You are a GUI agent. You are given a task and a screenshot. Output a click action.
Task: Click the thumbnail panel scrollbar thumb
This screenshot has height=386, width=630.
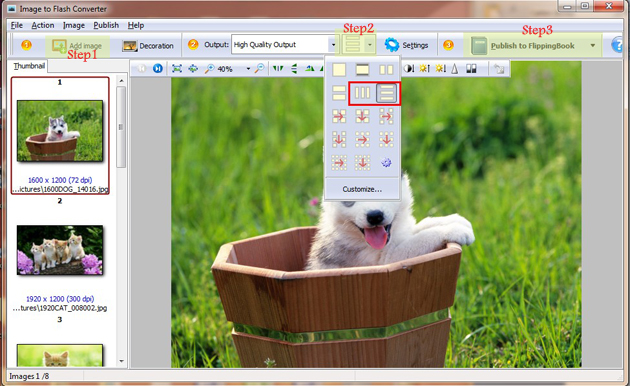pos(121,127)
